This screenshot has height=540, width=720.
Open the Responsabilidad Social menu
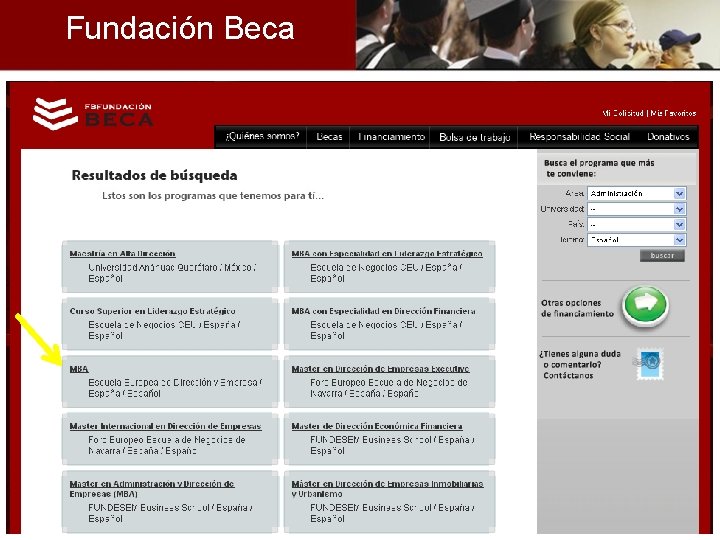(x=579, y=137)
